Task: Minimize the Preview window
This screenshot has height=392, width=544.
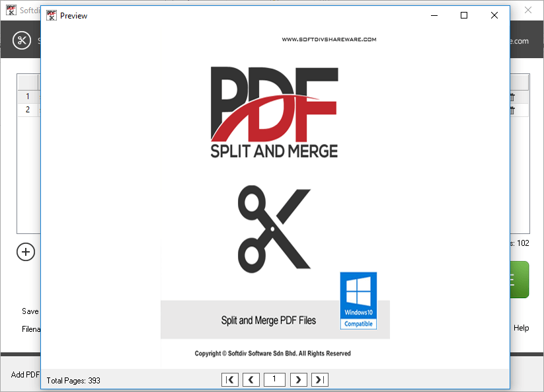Action: pyautogui.click(x=434, y=15)
